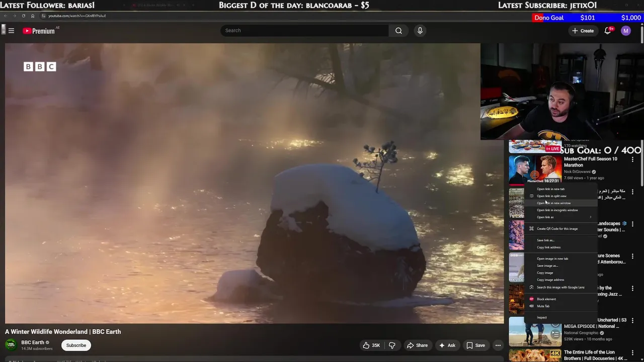Open the YouTube hamburger guide menu
Image resolution: width=644 pixels, height=362 pixels.
point(11,31)
